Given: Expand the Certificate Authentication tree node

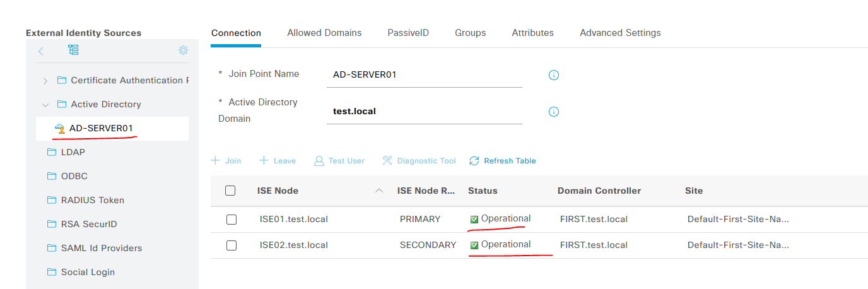Looking at the screenshot, I should pos(45,80).
